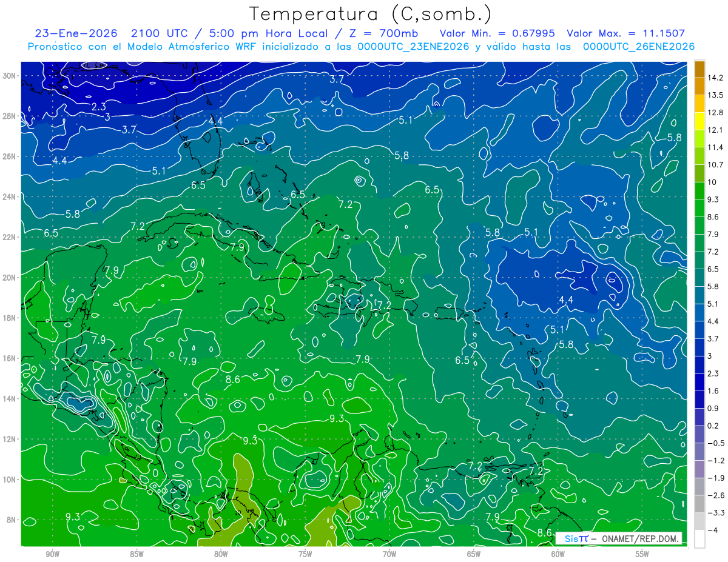Click latitude axis label '18N'
Viewport: 728px width, 562px height.
tap(10, 318)
